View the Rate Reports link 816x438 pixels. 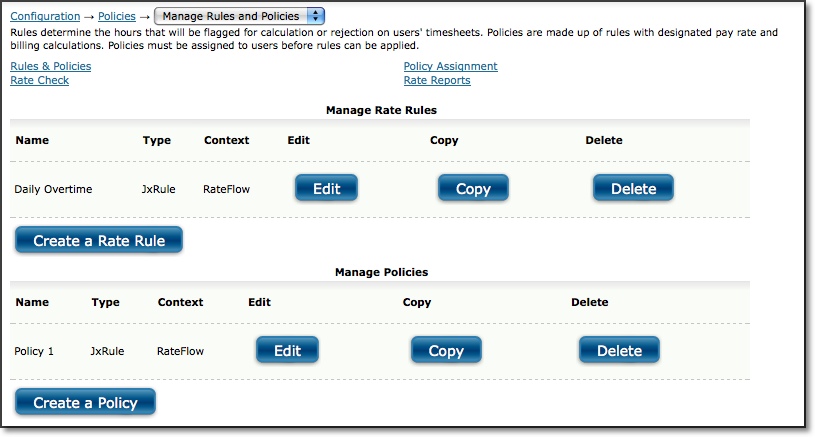(437, 80)
